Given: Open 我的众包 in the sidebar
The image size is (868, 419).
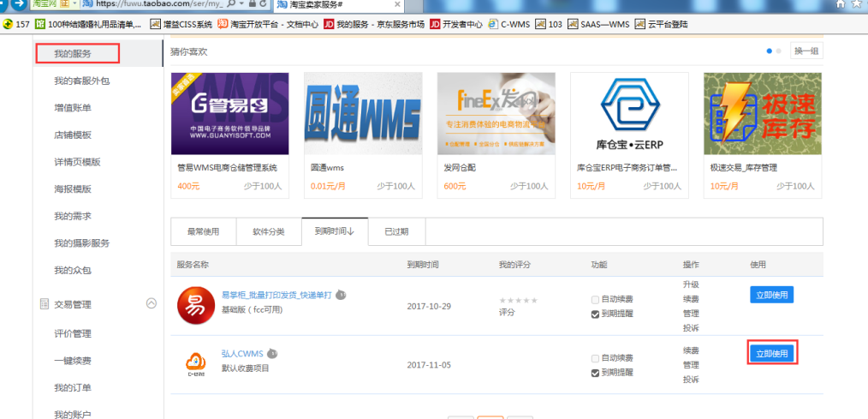Looking at the screenshot, I should [73, 271].
